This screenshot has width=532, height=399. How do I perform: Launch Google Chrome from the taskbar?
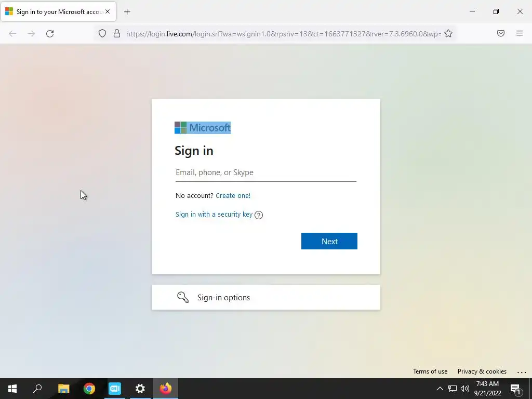pyautogui.click(x=89, y=389)
